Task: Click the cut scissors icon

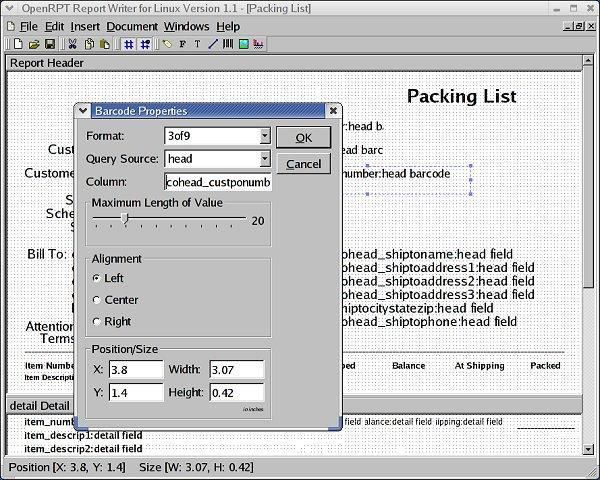Action: [x=72, y=44]
